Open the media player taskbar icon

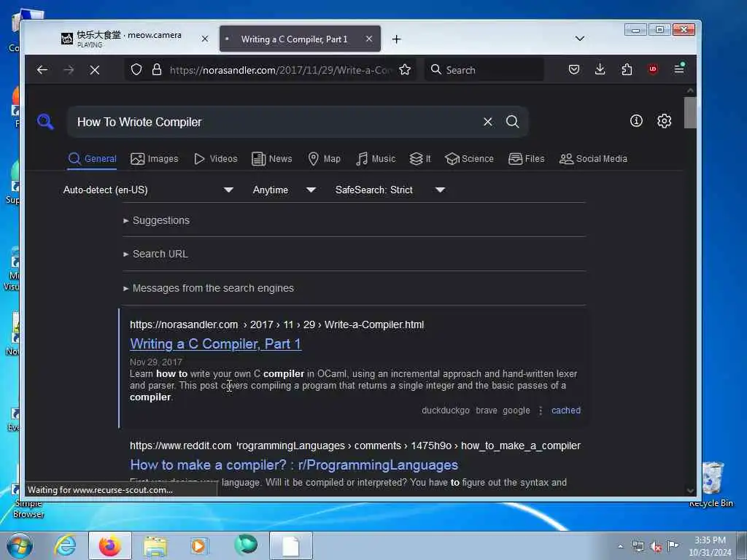198,546
